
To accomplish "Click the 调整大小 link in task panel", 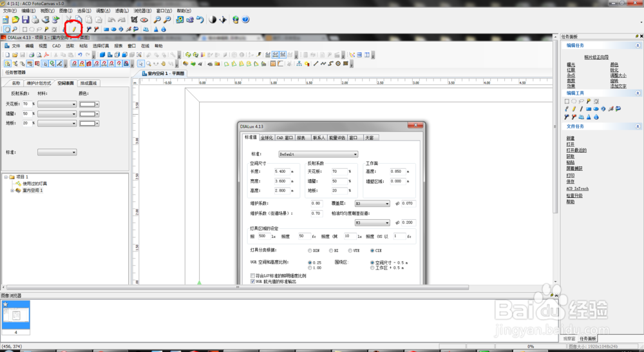I will [x=618, y=75].
